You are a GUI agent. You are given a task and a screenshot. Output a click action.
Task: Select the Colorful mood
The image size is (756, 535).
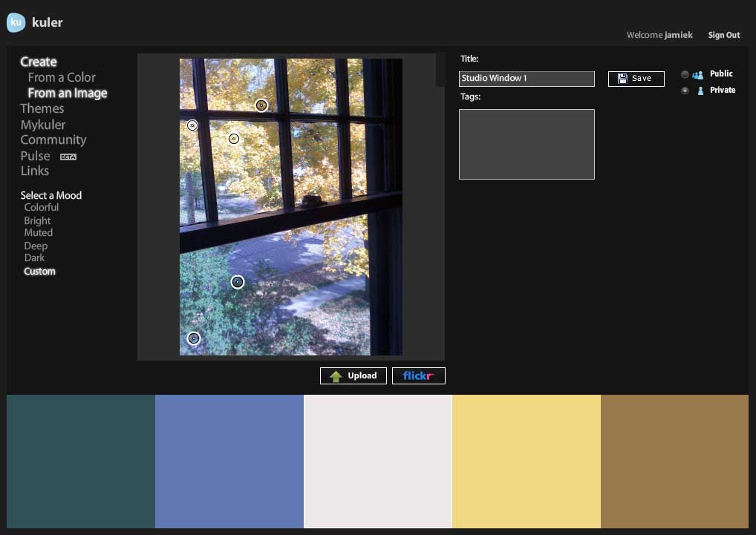(x=42, y=208)
